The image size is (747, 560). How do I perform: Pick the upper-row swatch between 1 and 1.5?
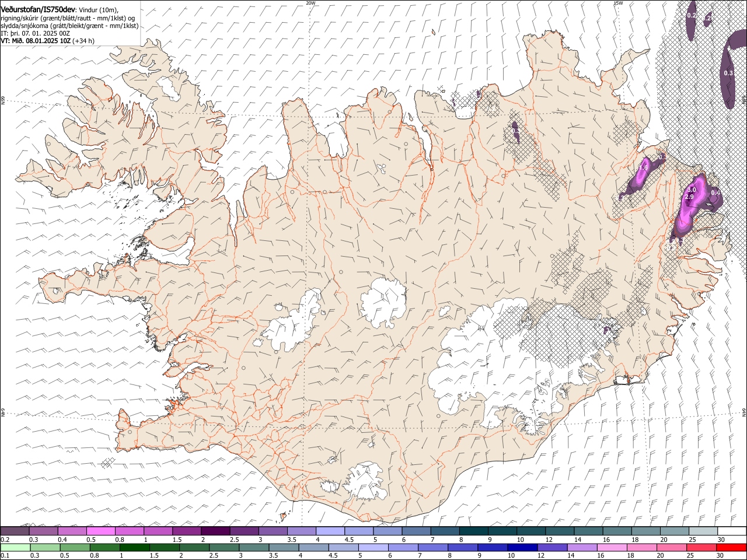tap(158, 531)
